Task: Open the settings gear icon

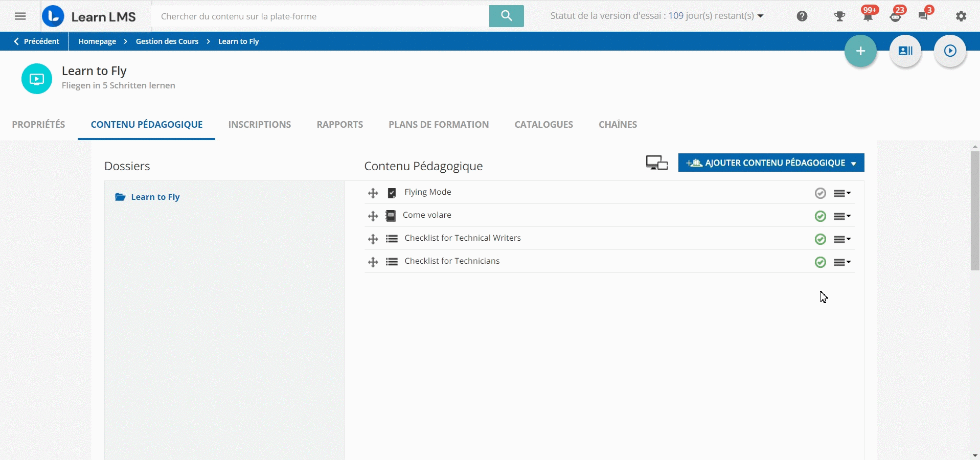Action: click(961, 16)
